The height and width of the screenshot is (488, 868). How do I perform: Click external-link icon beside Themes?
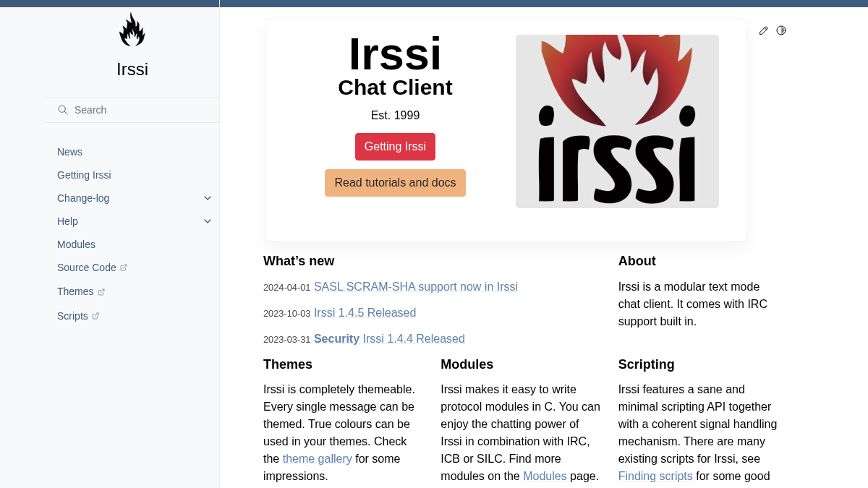pos(101,292)
